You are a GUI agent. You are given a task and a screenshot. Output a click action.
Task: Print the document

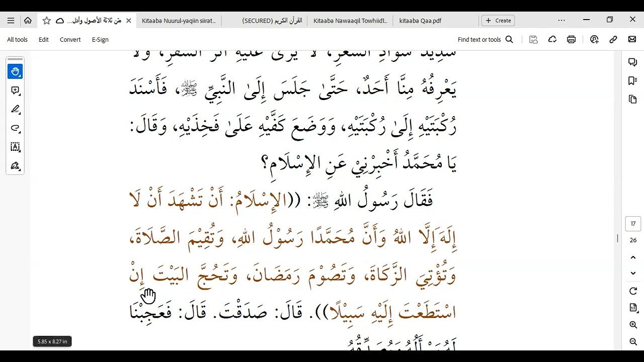click(x=572, y=40)
